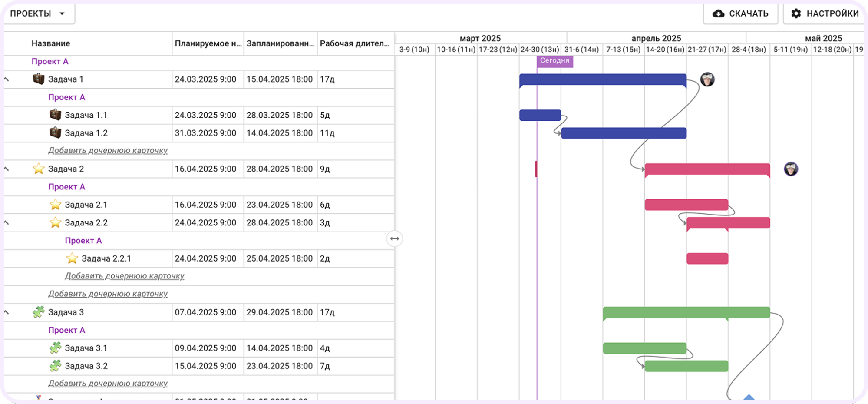
Task: Click the puzzle icon next to Задача 3.2
Action: tap(55, 366)
